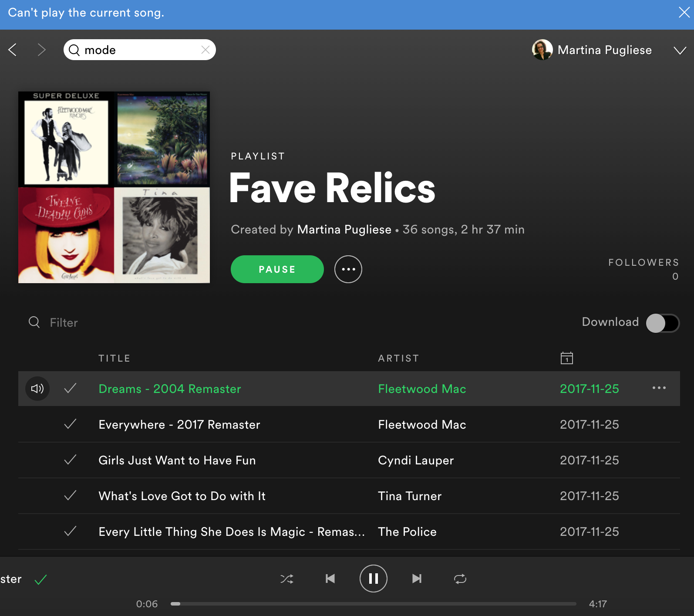Image resolution: width=694 pixels, height=616 pixels.
Task: Sort by the TITLE column header
Action: (x=115, y=358)
